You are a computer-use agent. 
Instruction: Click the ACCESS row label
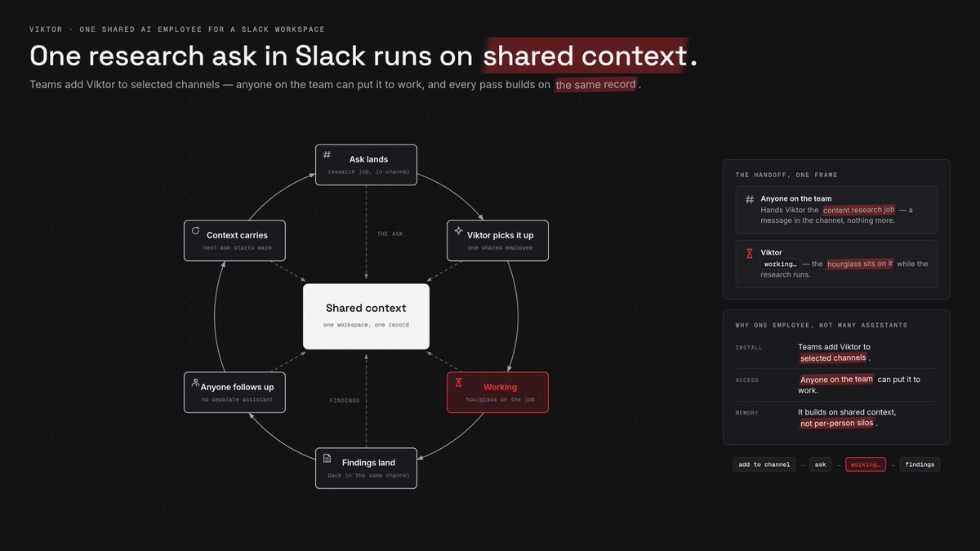tap(747, 380)
